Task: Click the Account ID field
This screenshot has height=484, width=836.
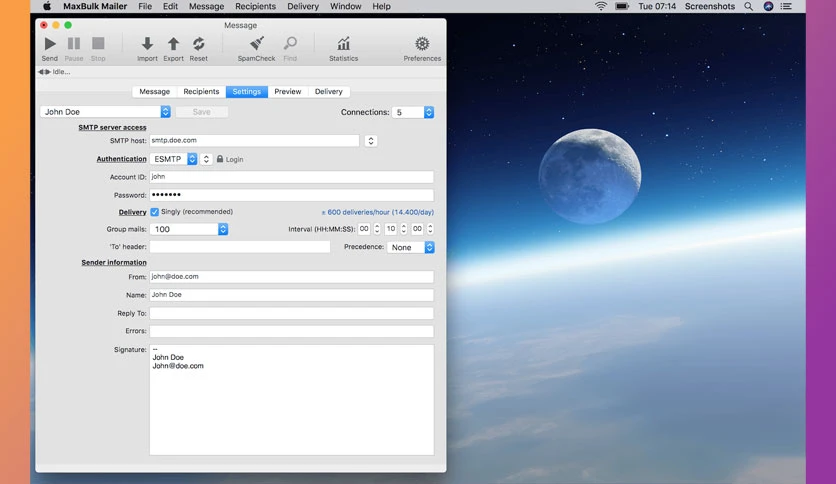Action: 292,177
